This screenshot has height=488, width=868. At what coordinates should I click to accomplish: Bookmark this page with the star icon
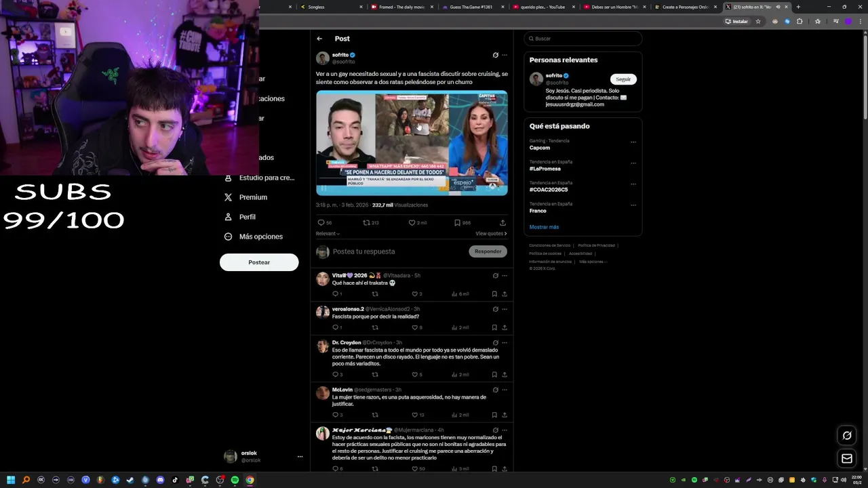758,21
